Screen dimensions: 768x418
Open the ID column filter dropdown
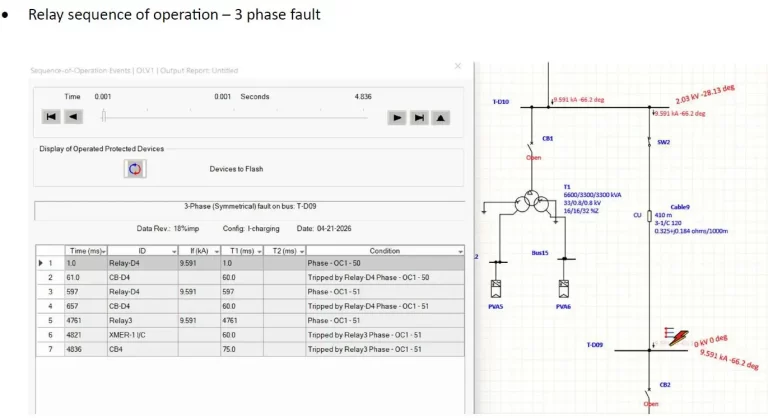pyautogui.click(x=174, y=251)
